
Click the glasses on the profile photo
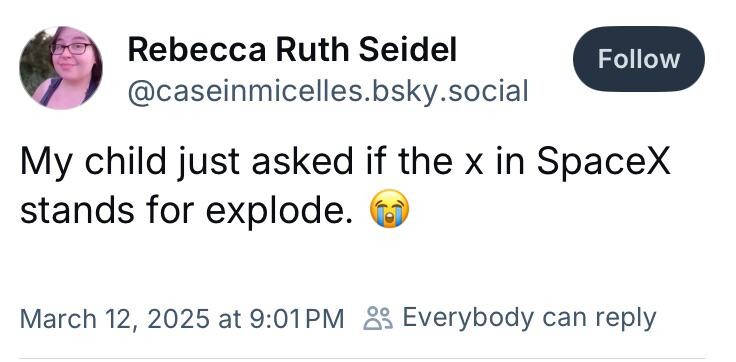(x=71, y=48)
